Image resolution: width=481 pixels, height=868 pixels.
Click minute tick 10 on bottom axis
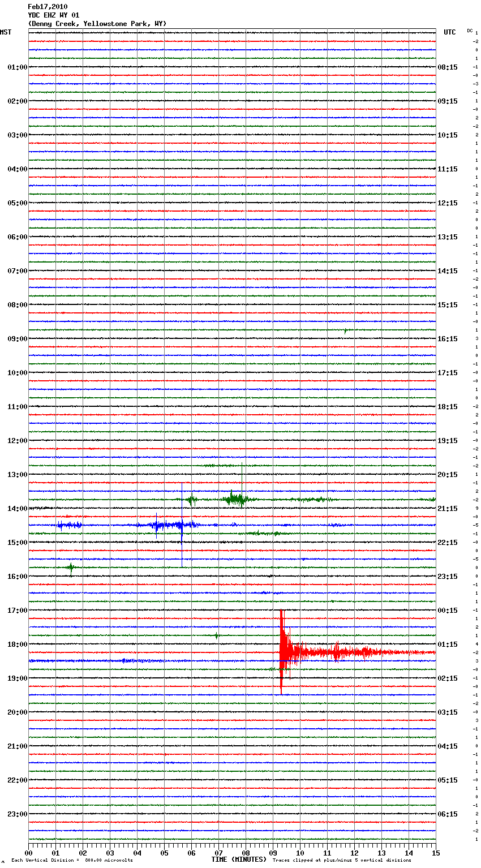click(300, 853)
